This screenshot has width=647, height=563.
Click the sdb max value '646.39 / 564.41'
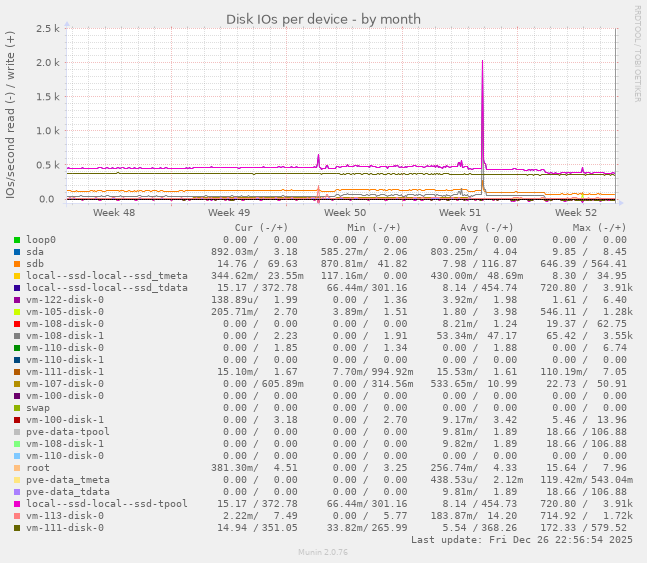(x=583, y=264)
